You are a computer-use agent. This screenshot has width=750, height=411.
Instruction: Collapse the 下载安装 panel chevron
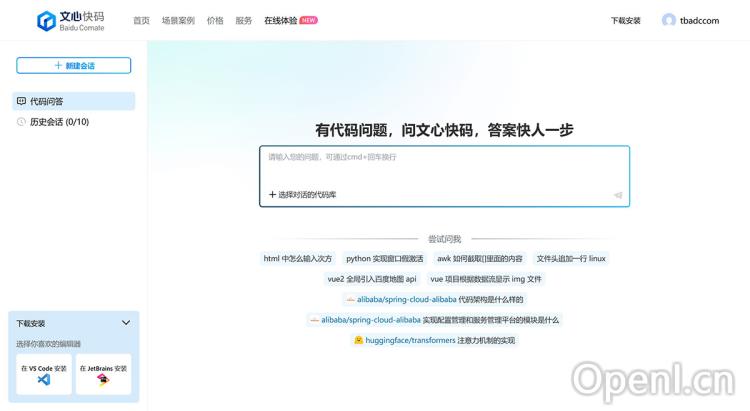[x=126, y=323]
